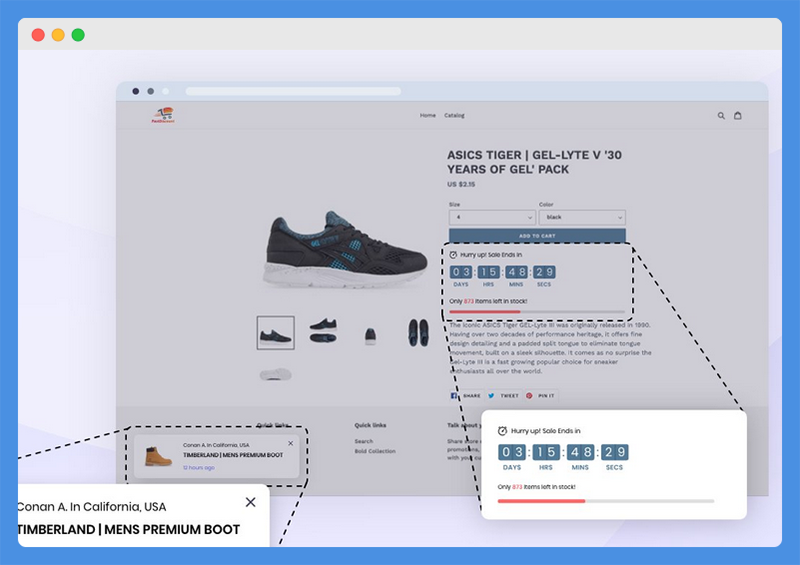Click the boot image in notification popup
Viewport: 800px width, 565px height.
tap(158, 456)
